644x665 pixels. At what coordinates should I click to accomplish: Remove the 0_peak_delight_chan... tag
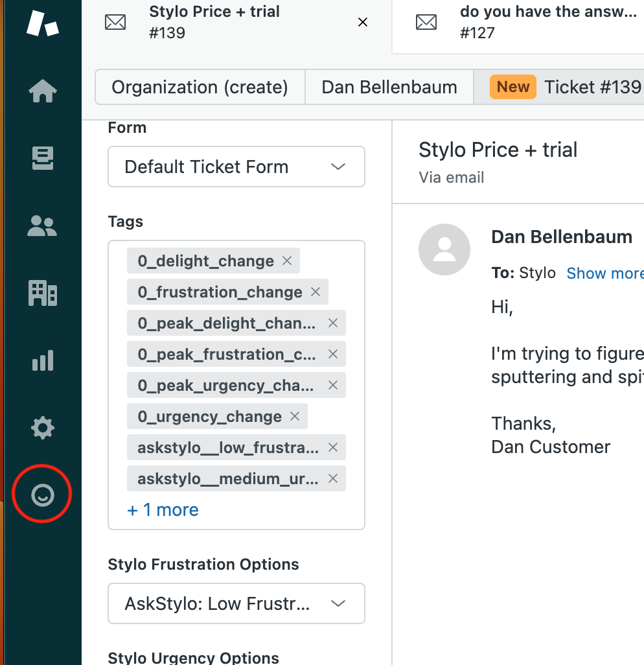click(x=333, y=323)
